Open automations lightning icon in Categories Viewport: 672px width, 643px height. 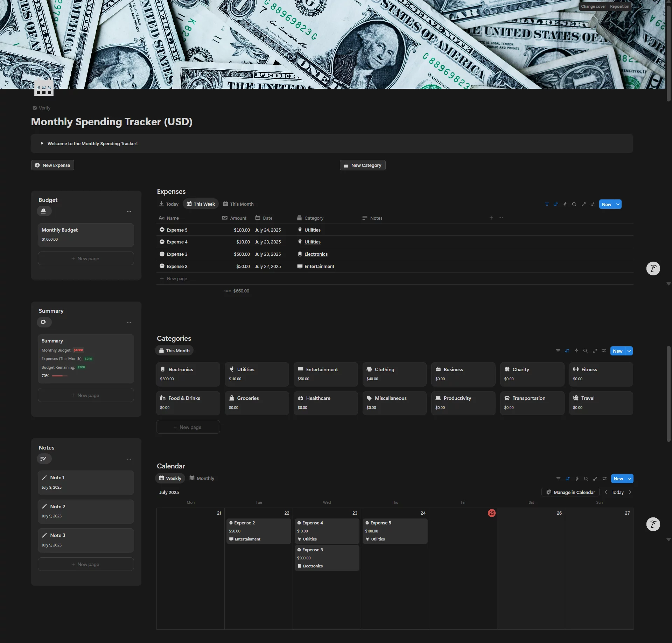(576, 351)
